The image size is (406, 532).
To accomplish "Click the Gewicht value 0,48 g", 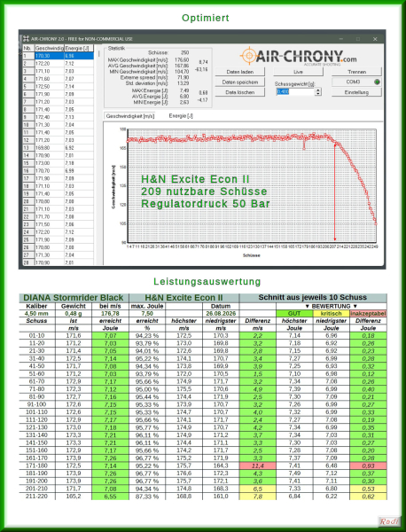I will pos(74,314).
